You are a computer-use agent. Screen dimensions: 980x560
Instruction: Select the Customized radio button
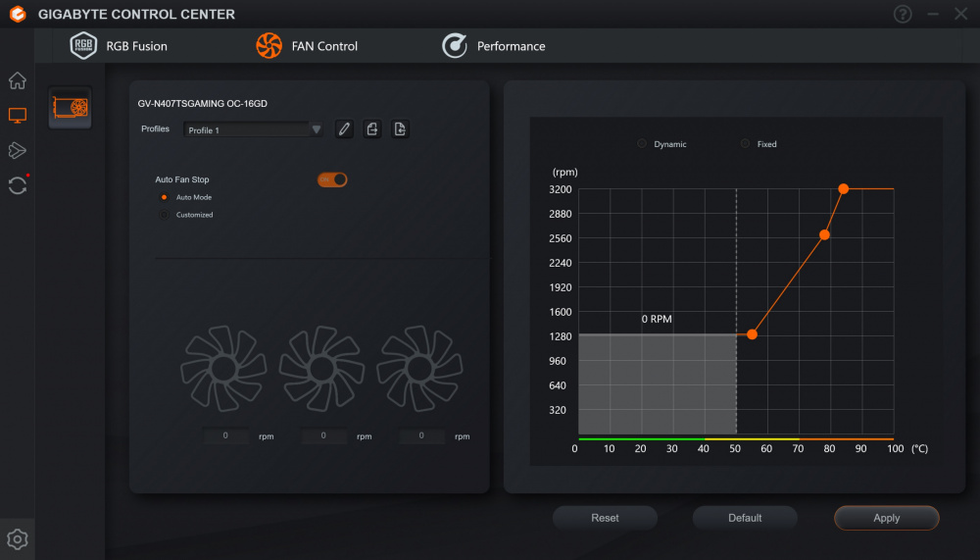[x=165, y=215]
